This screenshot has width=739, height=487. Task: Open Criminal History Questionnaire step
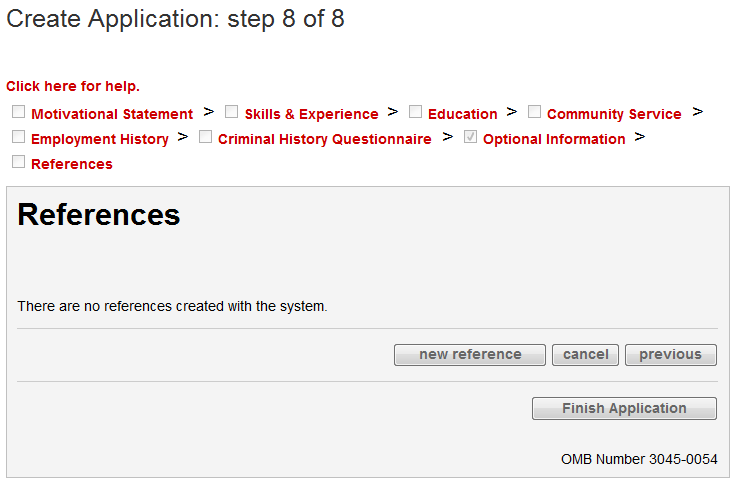pyautogui.click(x=325, y=140)
